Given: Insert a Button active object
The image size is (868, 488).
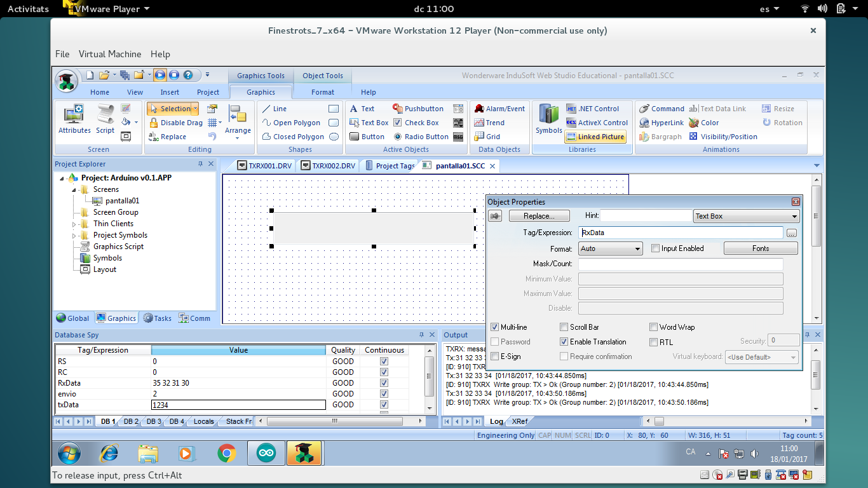Looking at the screenshot, I should (367, 137).
